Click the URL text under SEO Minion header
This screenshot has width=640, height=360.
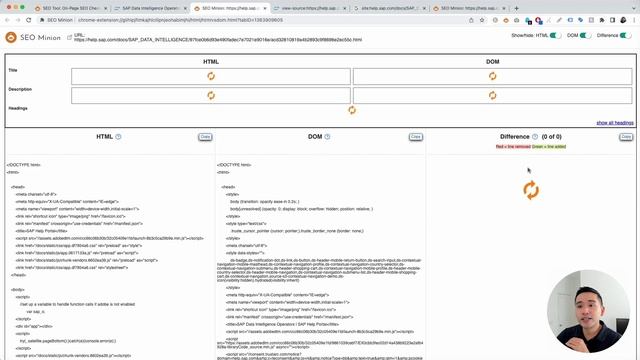point(218,40)
